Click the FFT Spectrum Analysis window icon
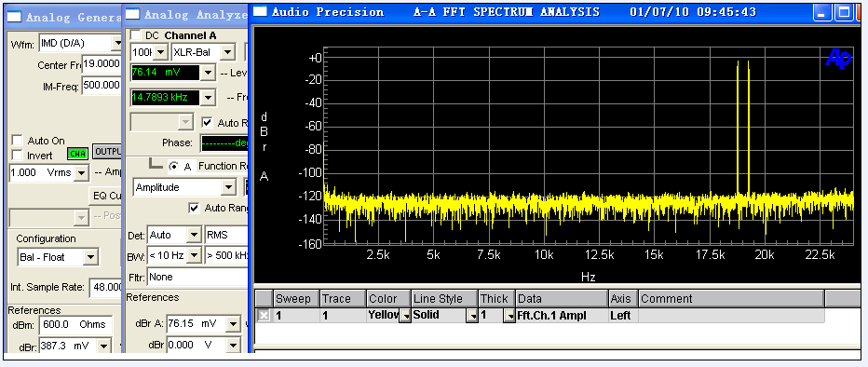The width and height of the screenshot is (868, 367). 259,12
